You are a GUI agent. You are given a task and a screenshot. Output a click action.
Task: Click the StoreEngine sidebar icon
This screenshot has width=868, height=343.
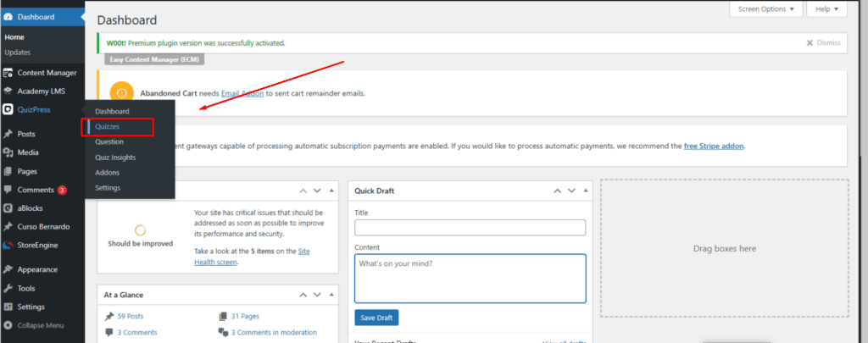coord(8,245)
